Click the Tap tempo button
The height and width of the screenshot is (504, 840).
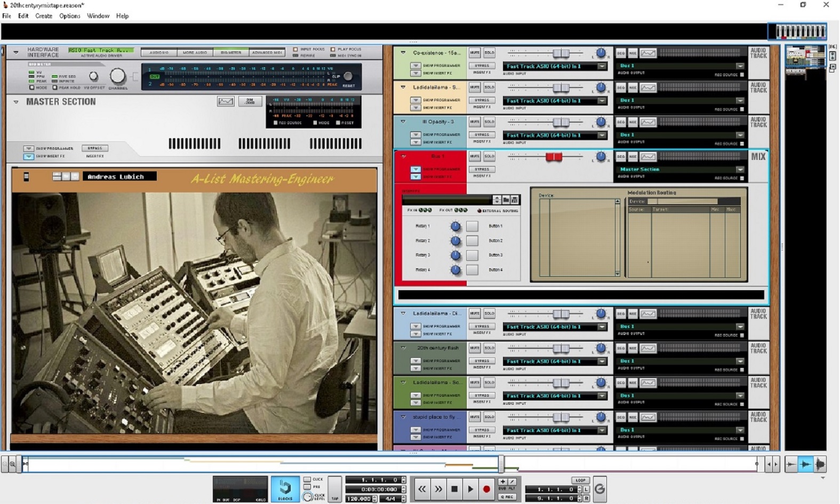(x=334, y=489)
